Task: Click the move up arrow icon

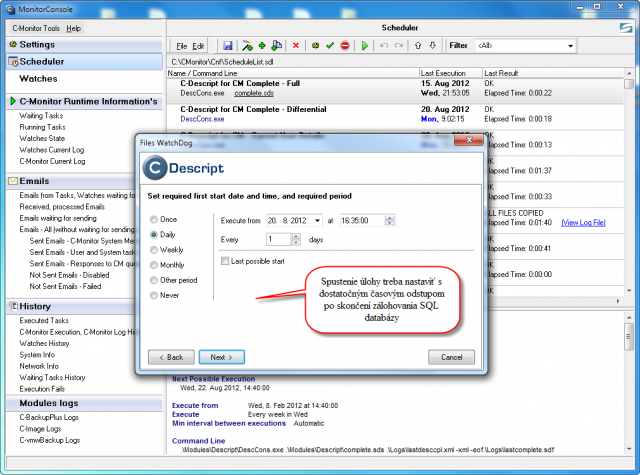Action: (418, 46)
